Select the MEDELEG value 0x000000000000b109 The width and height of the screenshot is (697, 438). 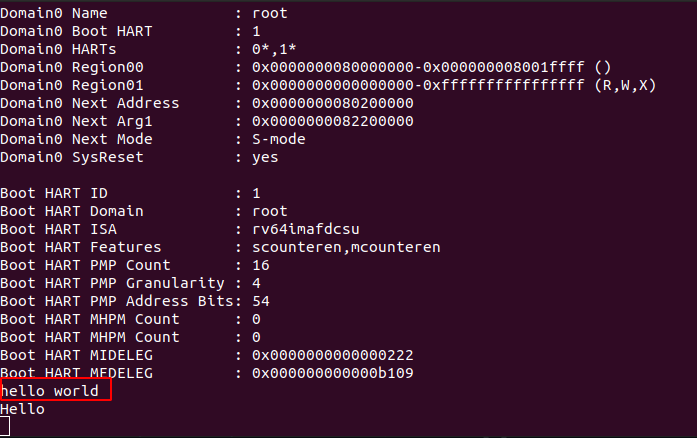[333, 373]
